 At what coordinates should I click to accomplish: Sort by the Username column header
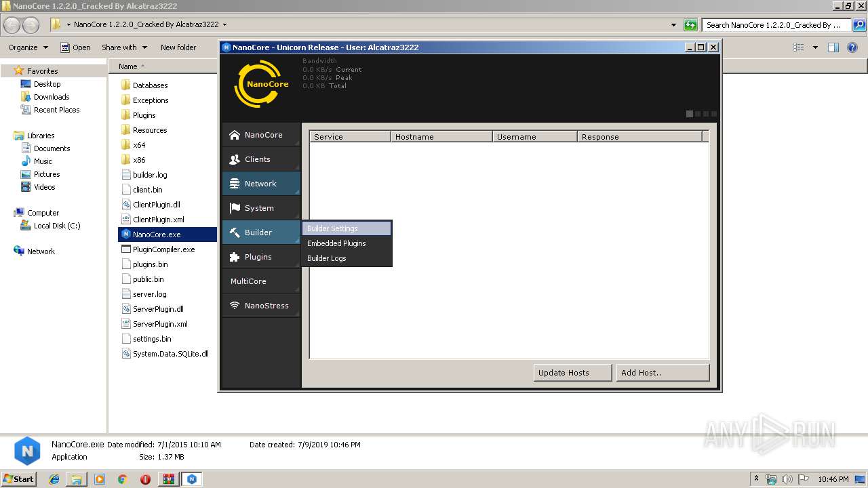[x=534, y=136]
